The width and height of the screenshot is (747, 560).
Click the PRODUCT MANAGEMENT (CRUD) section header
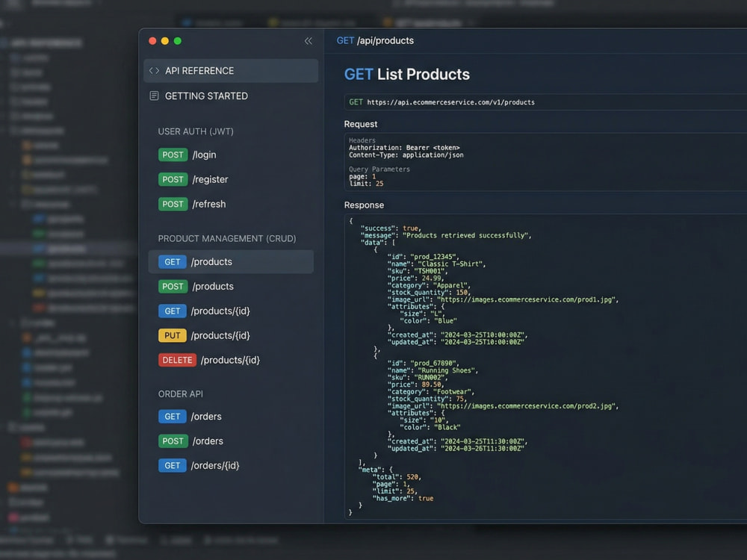tap(227, 239)
